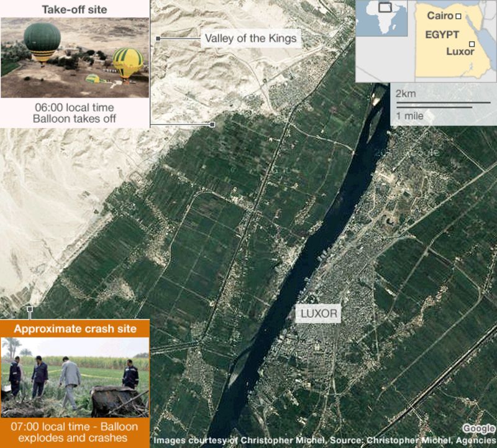Viewport: 497px width, 448px height.
Task: Select the yellow striped balloon in photo
Action: coord(128,62)
